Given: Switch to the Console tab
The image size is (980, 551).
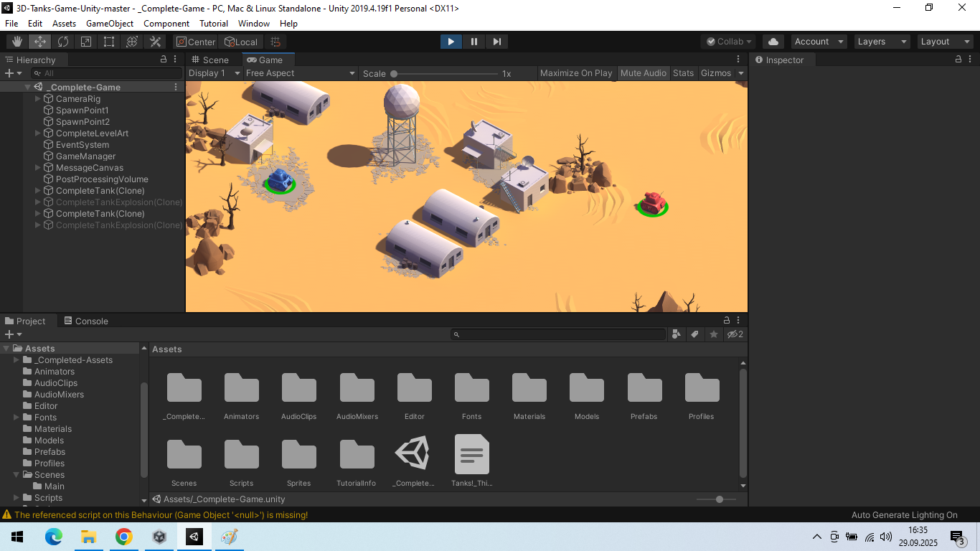Looking at the screenshot, I should click(x=86, y=321).
